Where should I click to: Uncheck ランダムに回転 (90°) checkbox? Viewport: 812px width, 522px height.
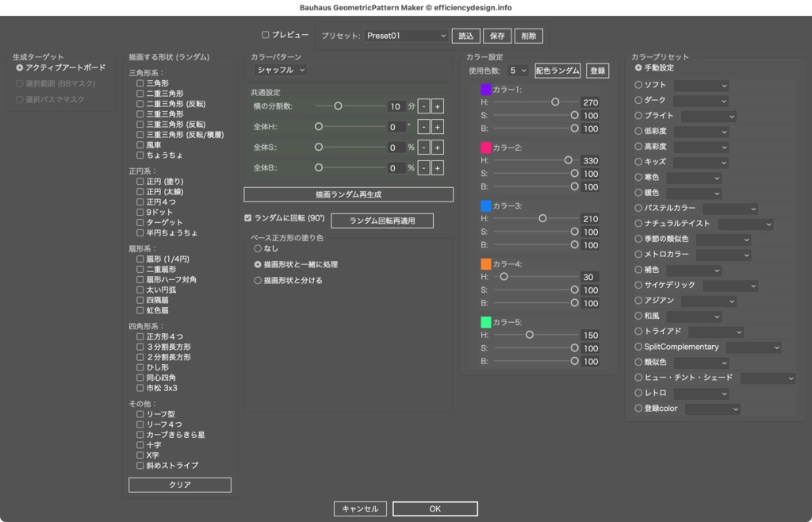click(x=247, y=218)
